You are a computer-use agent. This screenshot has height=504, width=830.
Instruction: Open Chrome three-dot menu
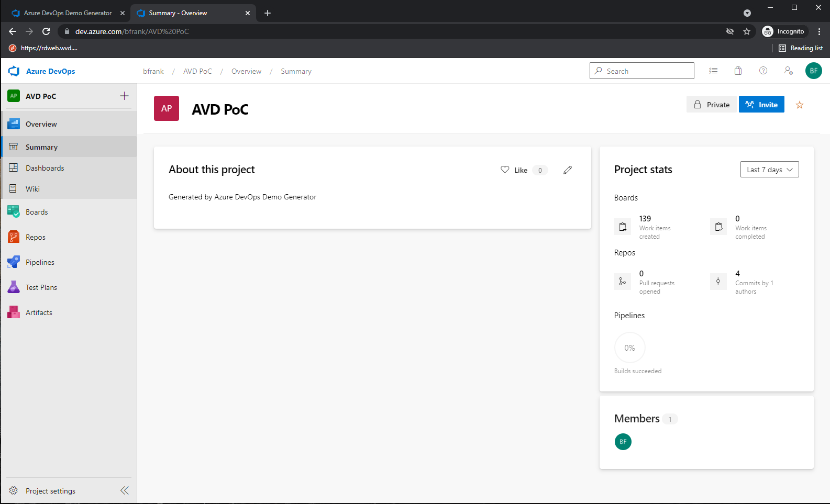(819, 31)
